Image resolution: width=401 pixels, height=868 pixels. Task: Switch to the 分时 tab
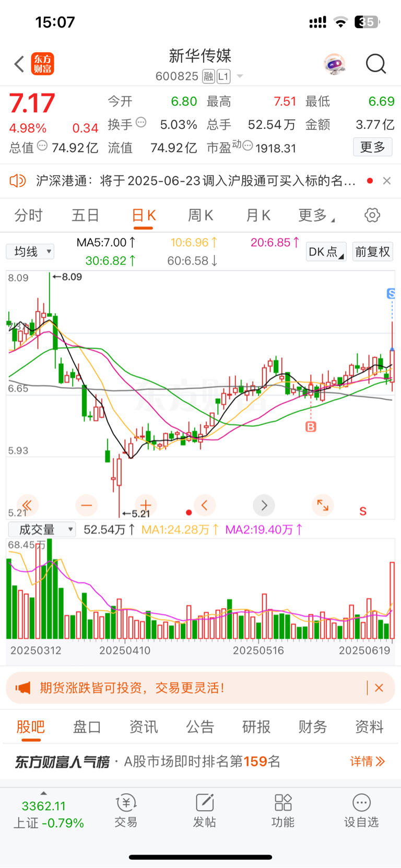click(28, 215)
